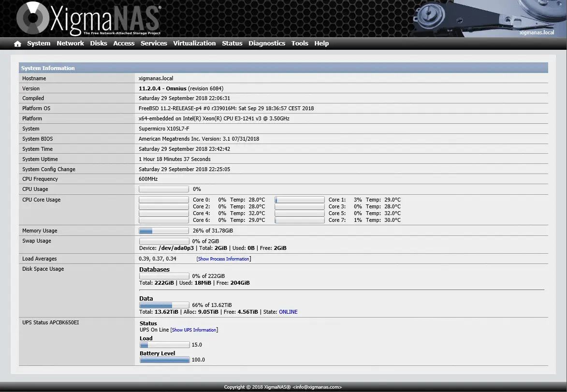This screenshot has width=567, height=392.
Task: Expand the Access menu
Action: [124, 44]
